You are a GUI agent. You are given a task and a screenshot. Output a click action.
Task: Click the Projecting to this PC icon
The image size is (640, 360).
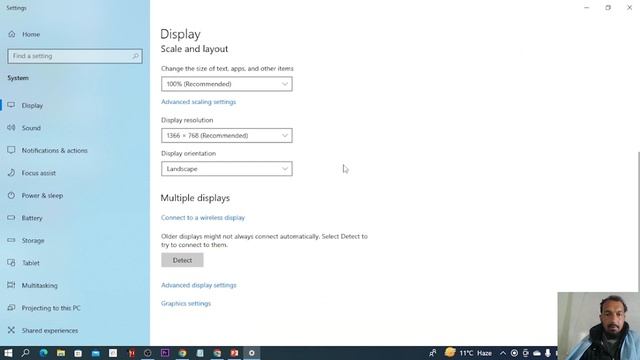(11, 307)
